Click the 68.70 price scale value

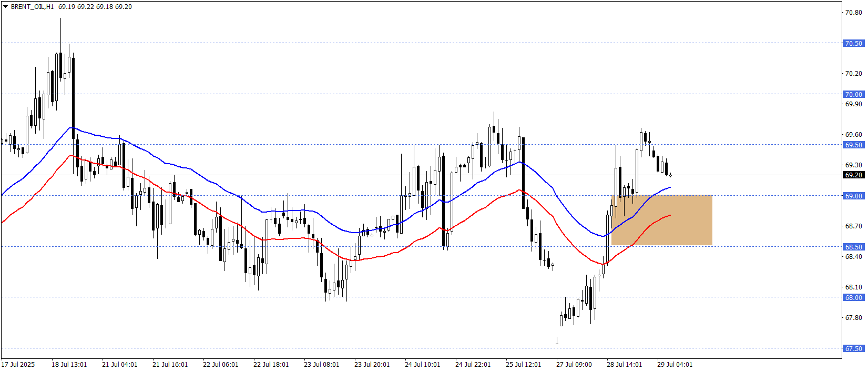tap(853, 226)
